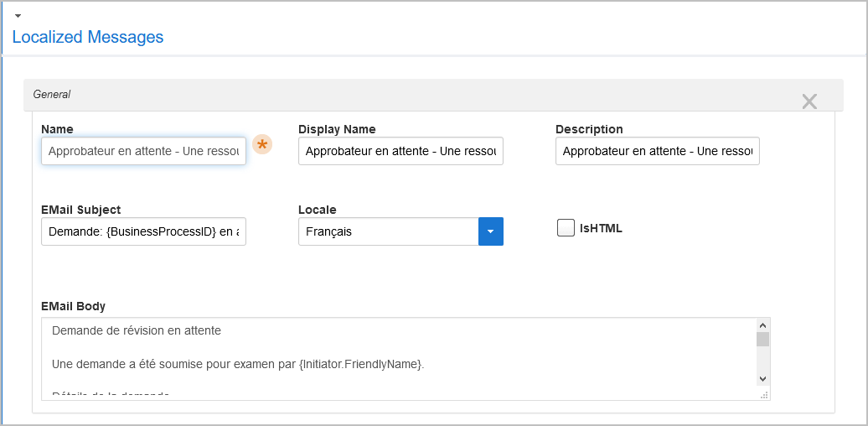Click the IsHTML label text
Viewport: 868px width, 426px height.
coord(601,228)
